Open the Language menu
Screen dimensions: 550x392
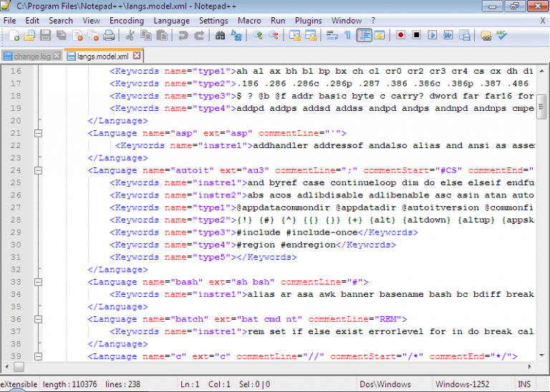click(x=172, y=21)
